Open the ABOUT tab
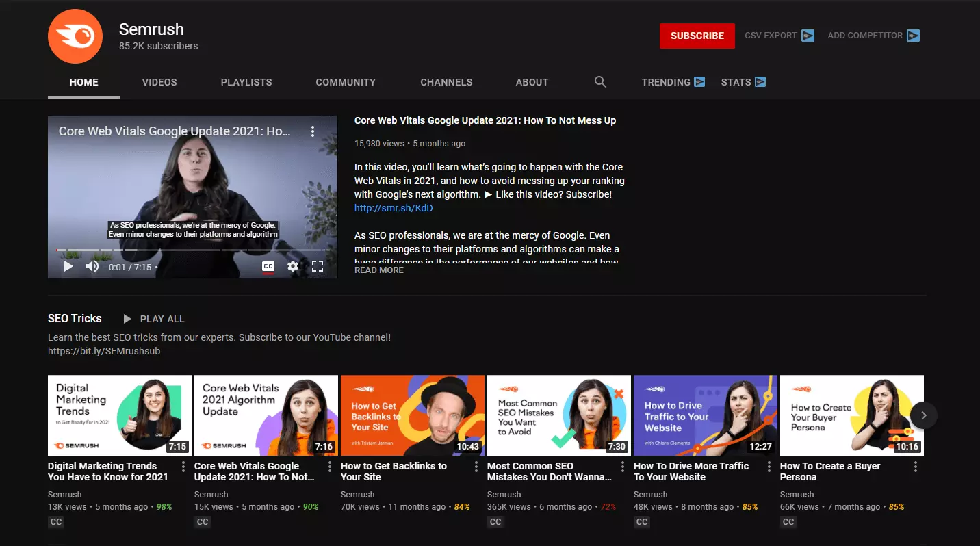The height and width of the screenshot is (546, 980). [x=532, y=82]
